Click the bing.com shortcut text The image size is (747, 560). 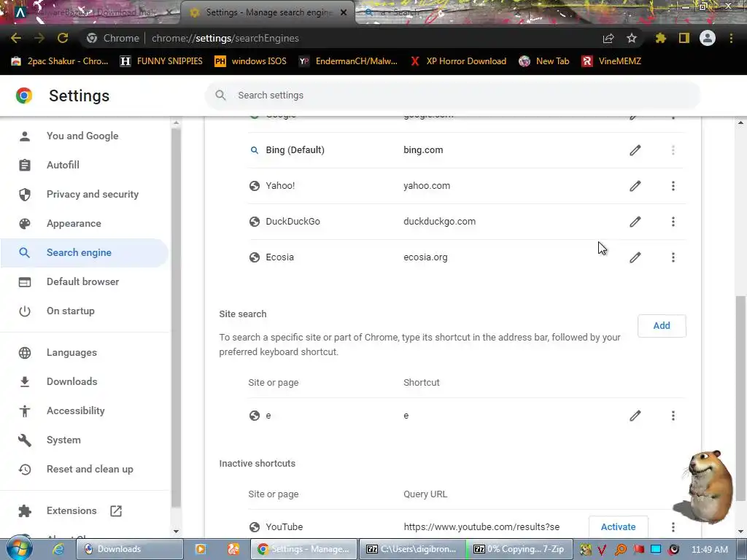423,150
